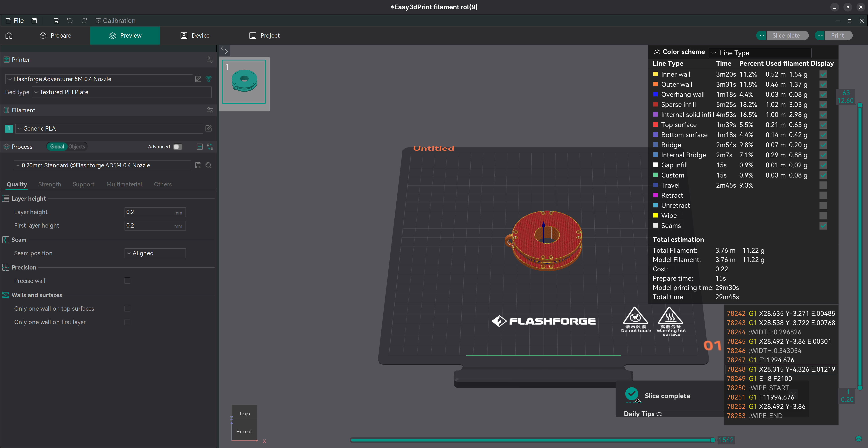The height and width of the screenshot is (448, 868).
Task: Edit the Generic PLA filament preset
Action: (208, 128)
